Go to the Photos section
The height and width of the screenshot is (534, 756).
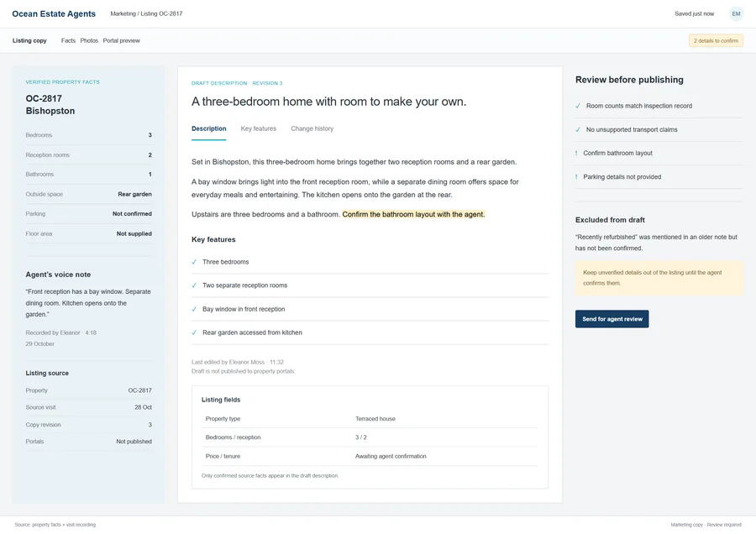tap(89, 40)
